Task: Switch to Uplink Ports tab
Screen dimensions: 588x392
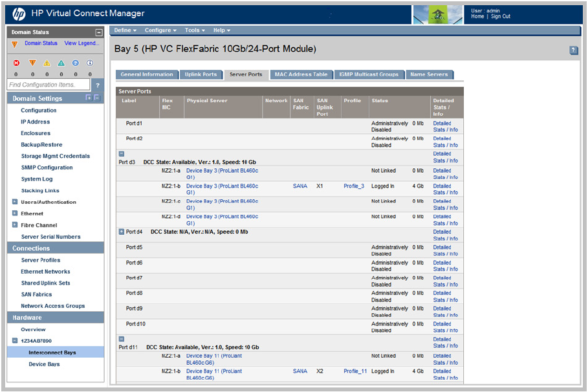Action: 201,74
